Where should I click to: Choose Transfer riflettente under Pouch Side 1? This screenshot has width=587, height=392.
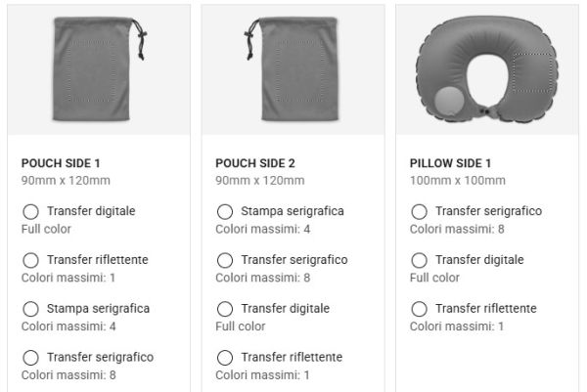(x=30, y=260)
